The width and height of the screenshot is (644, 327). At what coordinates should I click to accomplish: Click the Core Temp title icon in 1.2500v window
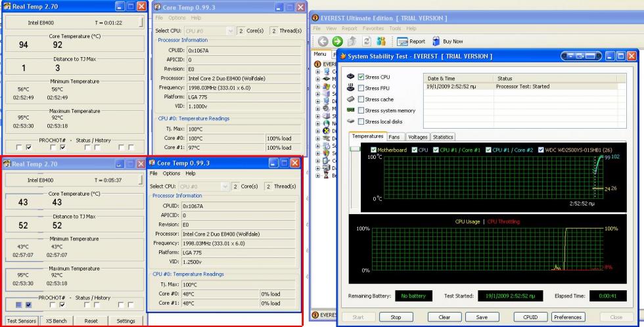(x=152, y=163)
